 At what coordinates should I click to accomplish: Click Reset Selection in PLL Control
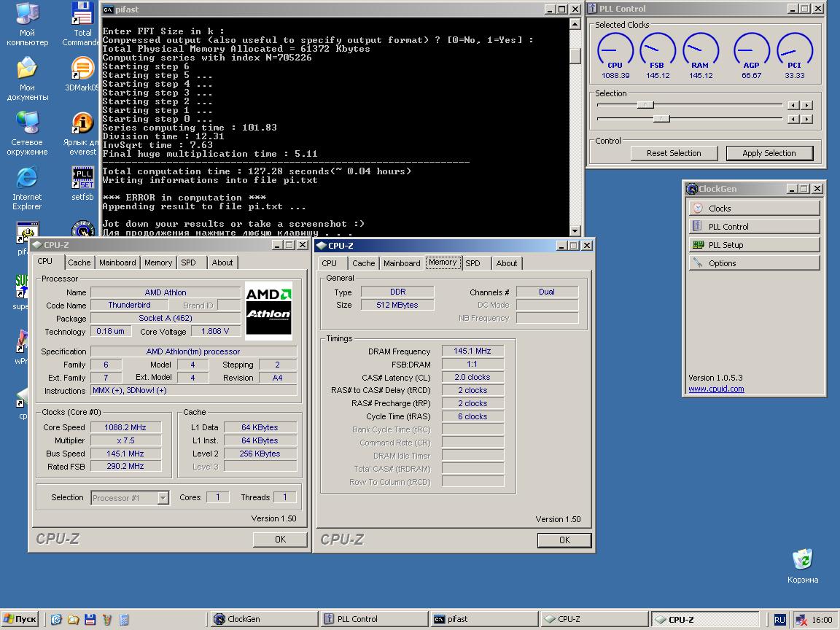coord(674,153)
